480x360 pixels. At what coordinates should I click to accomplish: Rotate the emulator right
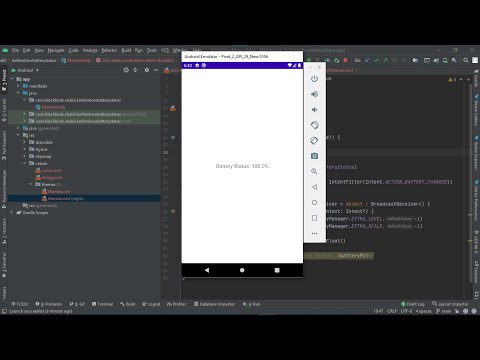314,140
